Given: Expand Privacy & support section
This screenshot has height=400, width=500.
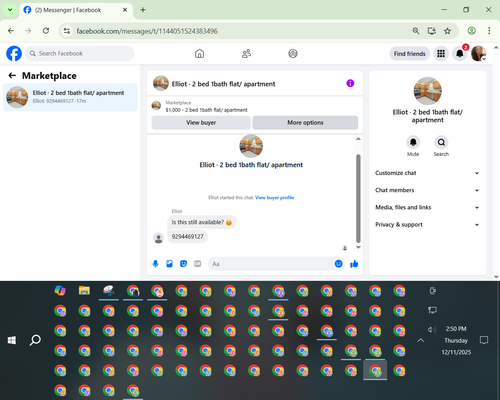Looking at the screenshot, I should click(427, 225).
